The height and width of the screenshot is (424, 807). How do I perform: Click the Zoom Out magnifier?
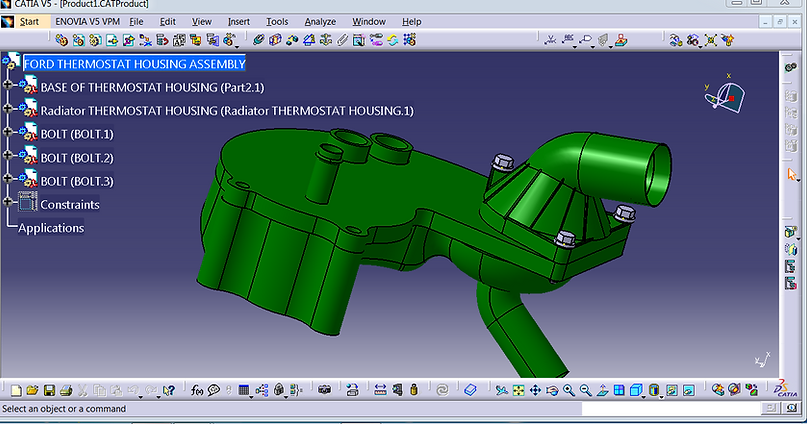pyautogui.click(x=585, y=391)
